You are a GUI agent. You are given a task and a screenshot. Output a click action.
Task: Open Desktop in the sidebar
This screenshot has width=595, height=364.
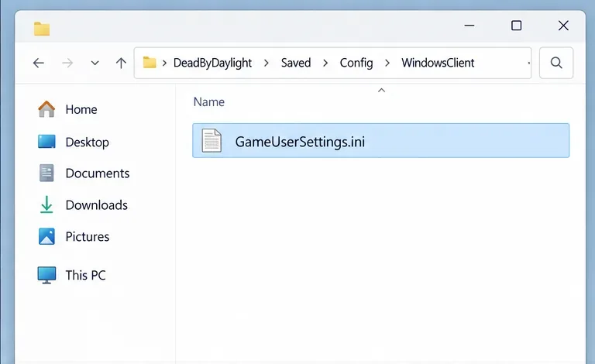click(88, 143)
